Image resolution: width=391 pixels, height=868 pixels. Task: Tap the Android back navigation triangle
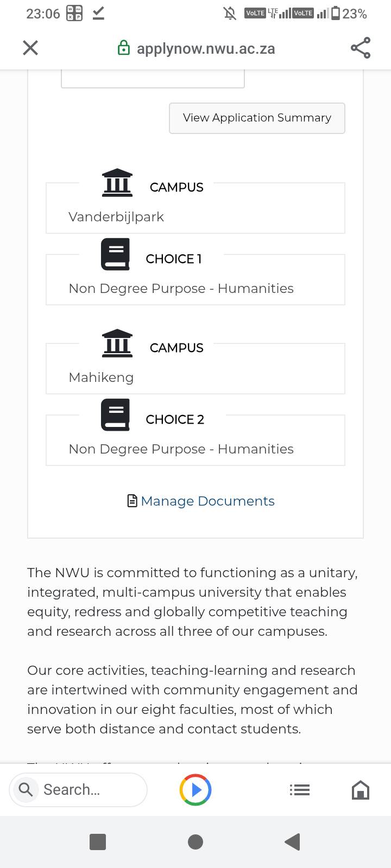[x=293, y=842]
